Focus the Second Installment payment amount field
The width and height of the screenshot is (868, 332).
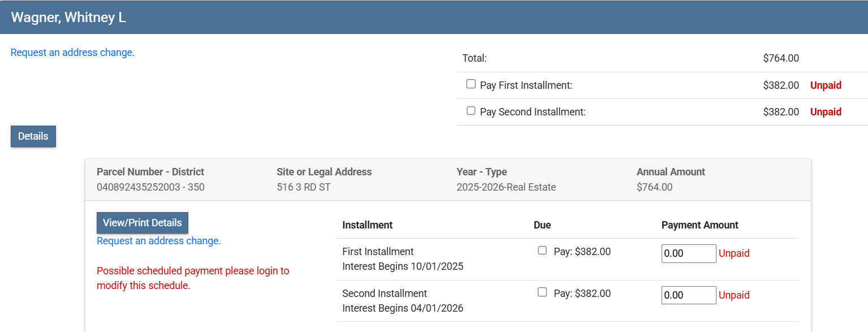(688, 295)
